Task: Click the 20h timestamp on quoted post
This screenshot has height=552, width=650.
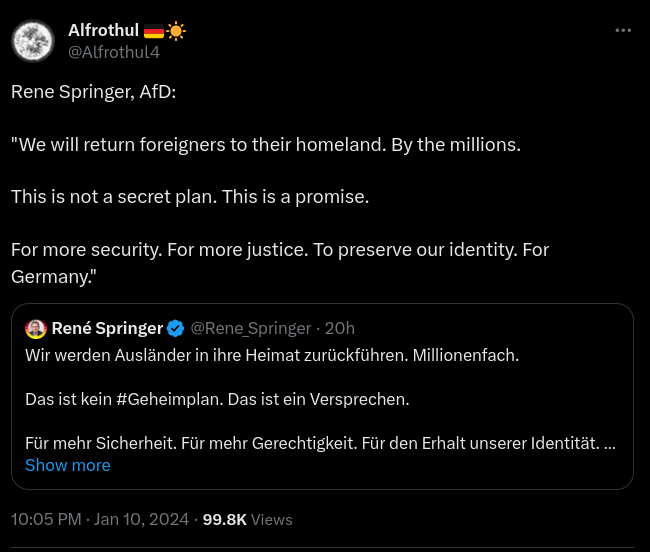Action: tap(340, 328)
